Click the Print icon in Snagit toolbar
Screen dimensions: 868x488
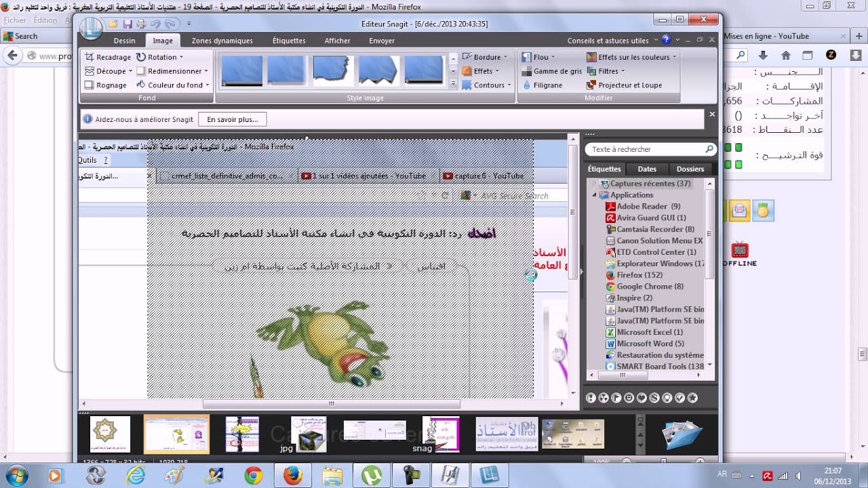tap(141, 24)
